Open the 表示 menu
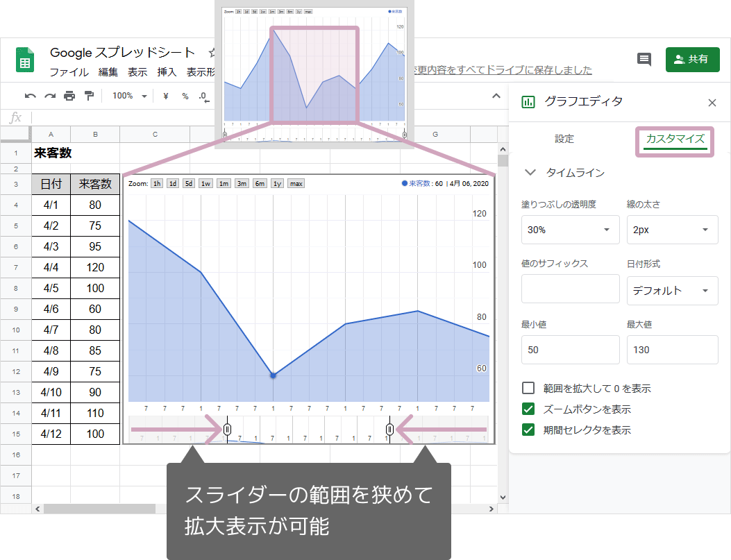 (137, 72)
